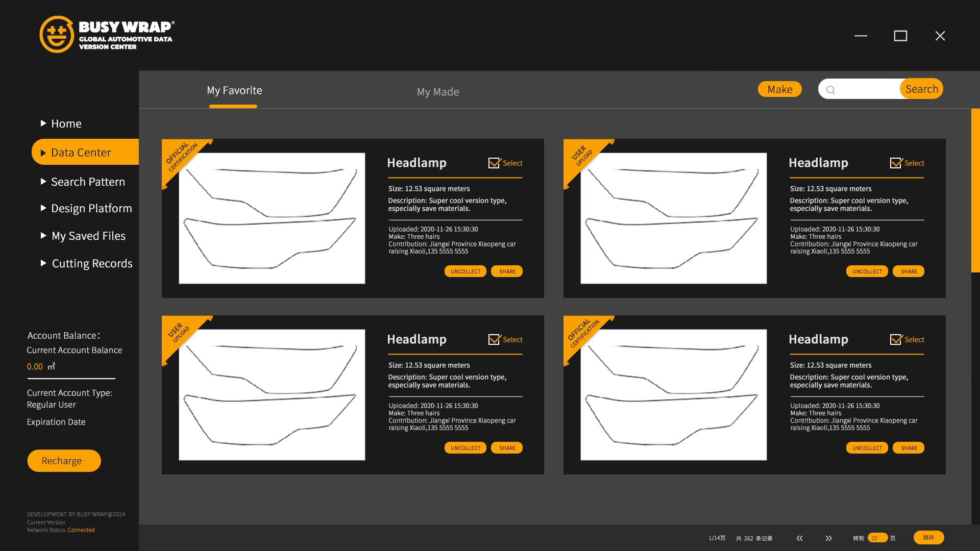Screen dimensions: 980x551
Task: Click the Make button
Action: coord(780,89)
